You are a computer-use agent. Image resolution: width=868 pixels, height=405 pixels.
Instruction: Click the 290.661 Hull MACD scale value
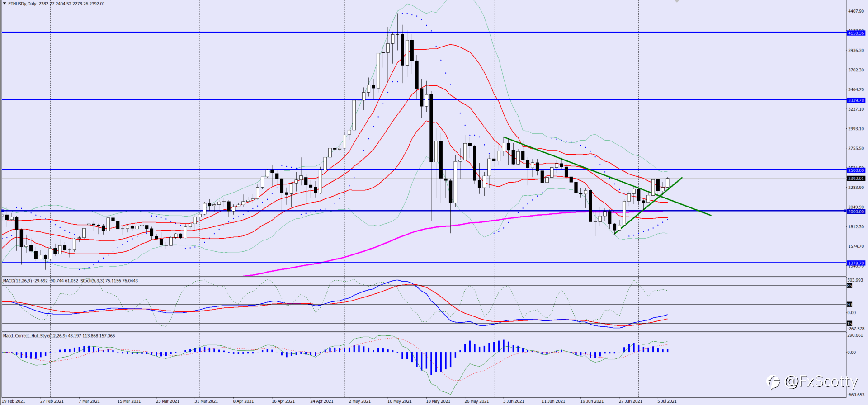[855, 335]
